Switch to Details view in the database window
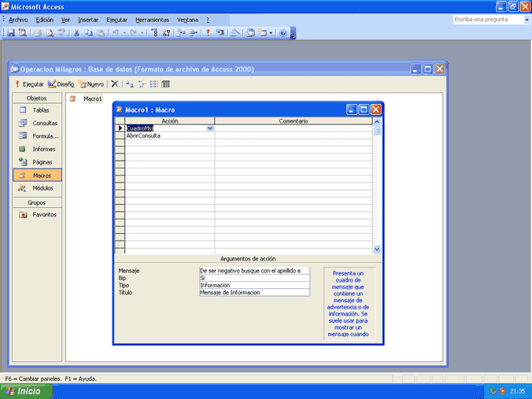532x399 pixels. click(165, 83)
